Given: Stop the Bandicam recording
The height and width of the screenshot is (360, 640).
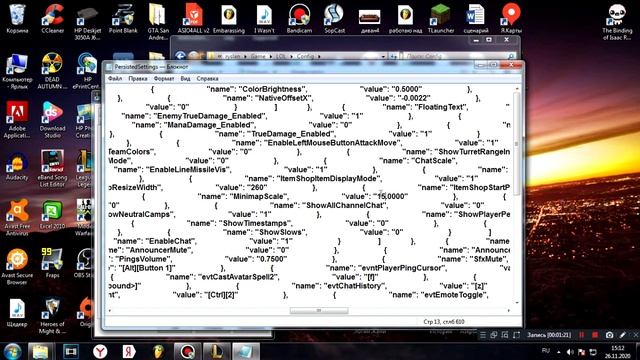Looking at the screenshot, I should click(595, 335).
